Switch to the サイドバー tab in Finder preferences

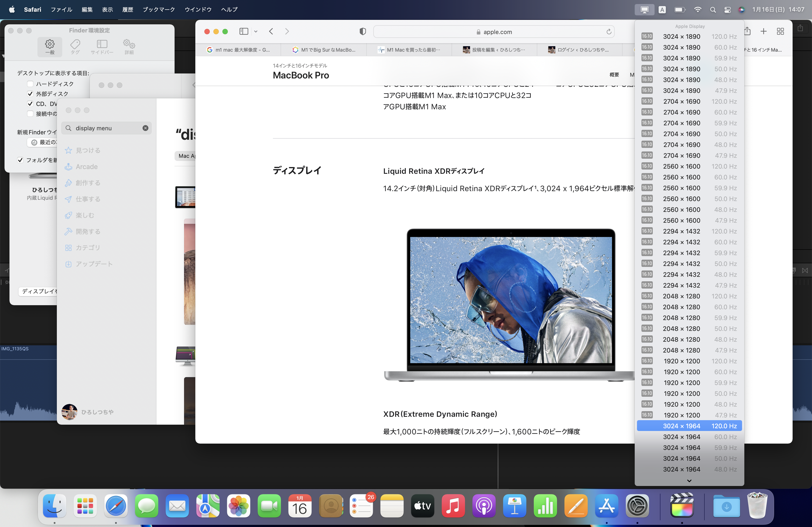pos(102,46)
